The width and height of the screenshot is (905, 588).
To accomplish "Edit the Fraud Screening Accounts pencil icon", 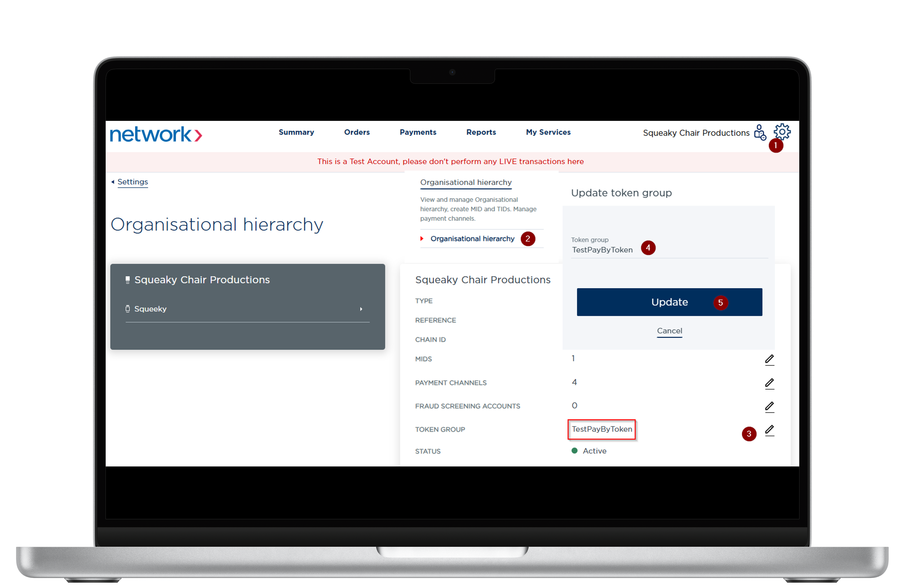I will tap(769, 407).
